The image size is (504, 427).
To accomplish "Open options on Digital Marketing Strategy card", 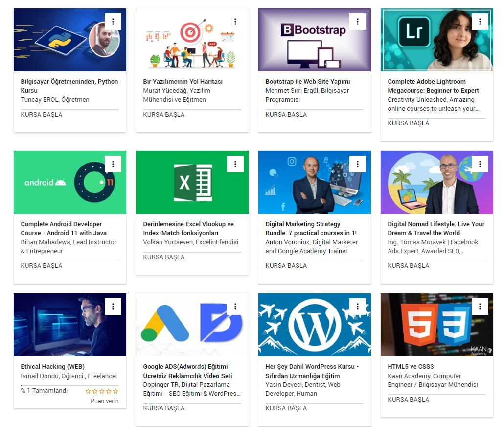I will (357, 164).
